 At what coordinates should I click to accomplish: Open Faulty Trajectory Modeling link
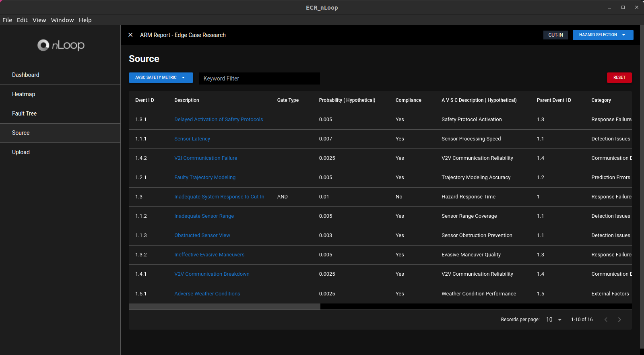tap(205, 177)
